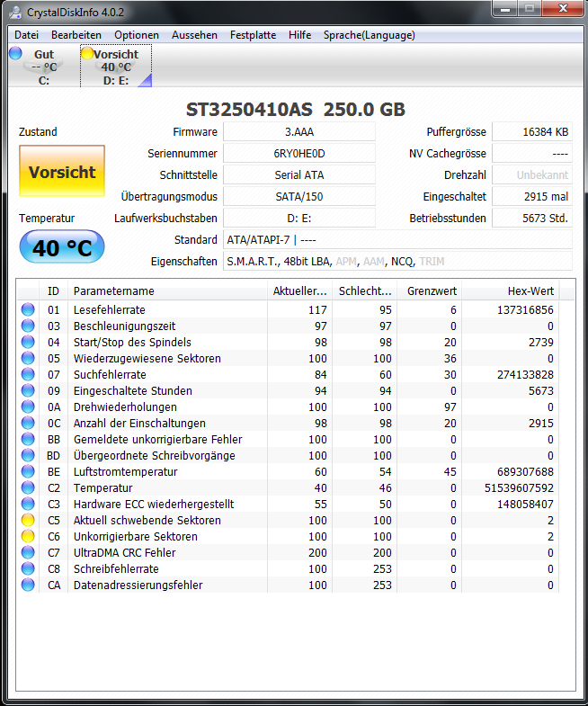Click the yellow Vorsicht health status button
This screenshot has height=706, width=588.
coord(62,171)
